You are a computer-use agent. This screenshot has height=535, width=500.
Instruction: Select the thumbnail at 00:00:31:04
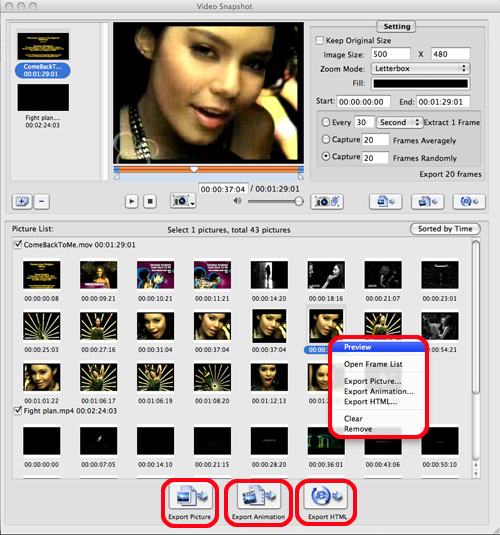[x=155, y=326]
